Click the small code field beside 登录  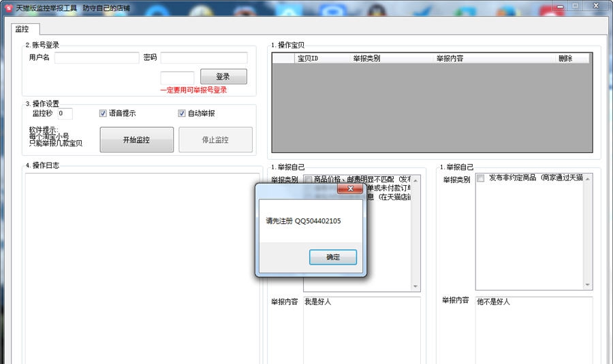coord(177,78)
